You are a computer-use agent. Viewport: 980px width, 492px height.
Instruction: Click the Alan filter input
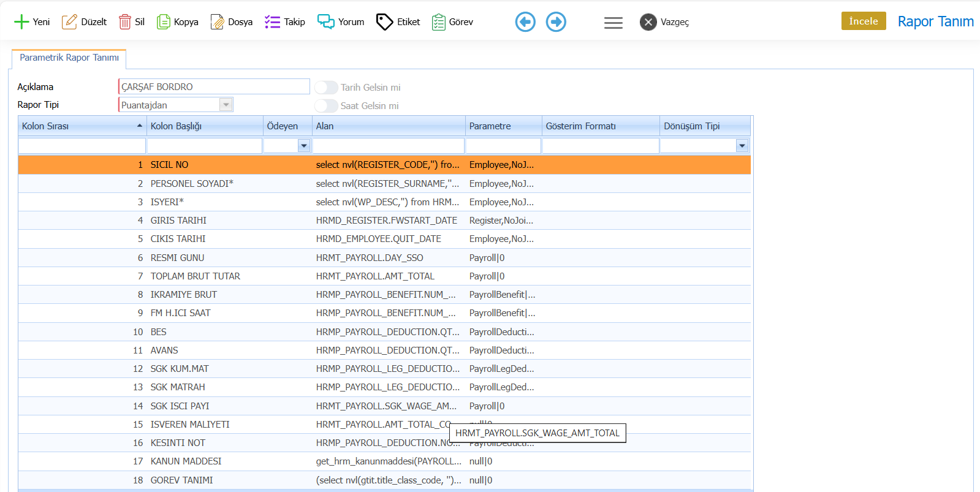pos(389,146)
